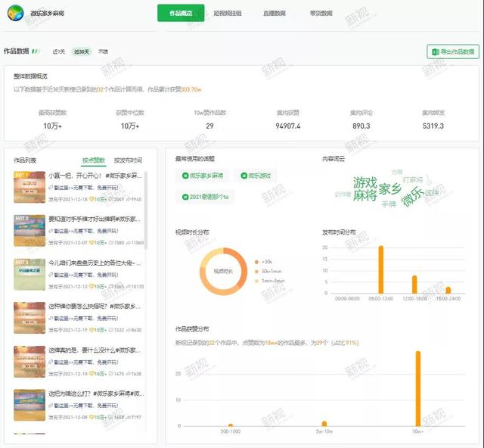Sort the works list by 按发布时间
This screenshot has width=484, height=448.
[127, 160]
